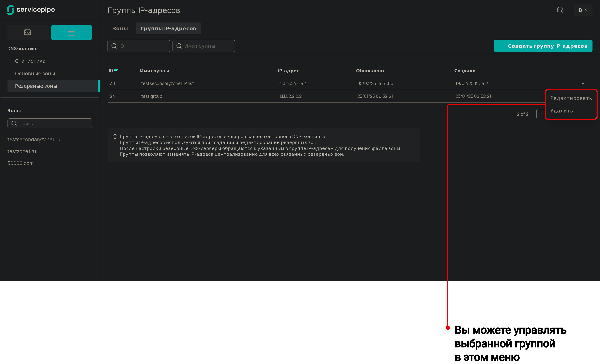Screen dimensions: 600x364
Task: Go to Основные зоны in the sidebar
Action: (x=35, y=74)
